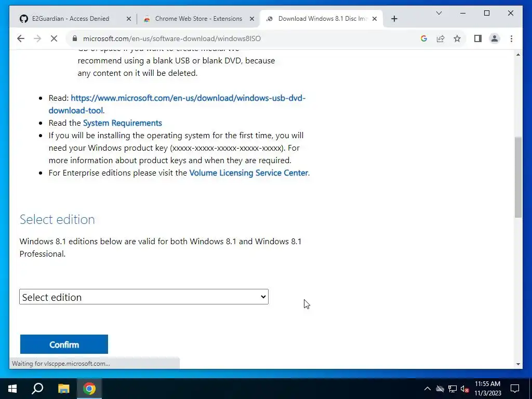Bookmark this page with the star
Image resolution: width=532 pixels, height=399 pixels.
coord(457,38)
